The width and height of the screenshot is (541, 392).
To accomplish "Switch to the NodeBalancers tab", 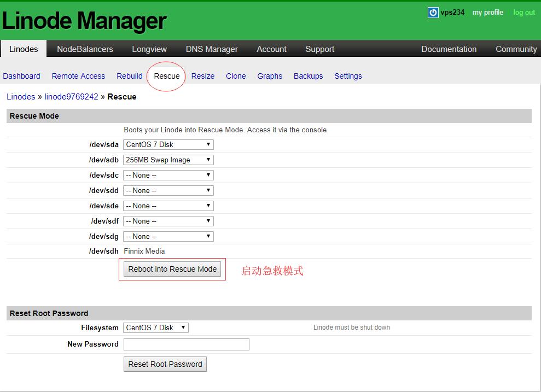I will click(84, 49).
